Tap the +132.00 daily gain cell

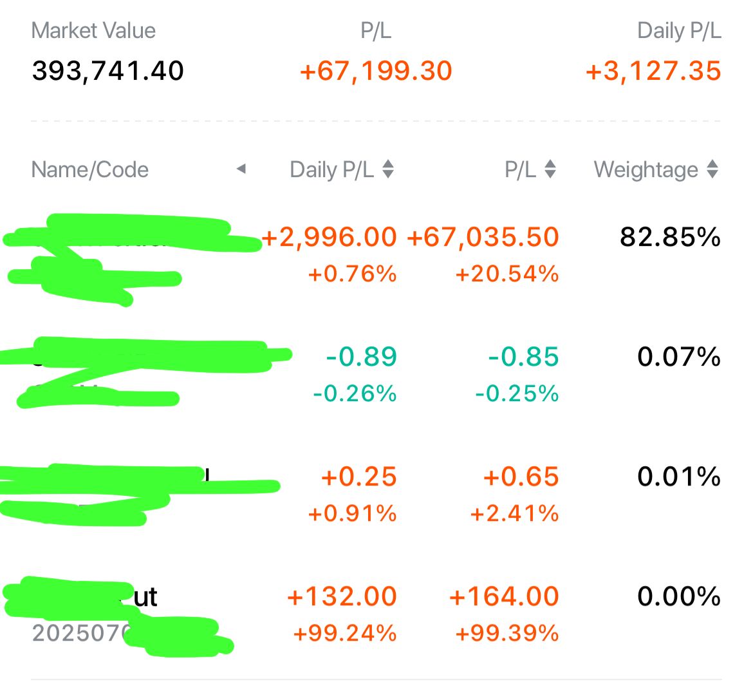tap(342, 597)
